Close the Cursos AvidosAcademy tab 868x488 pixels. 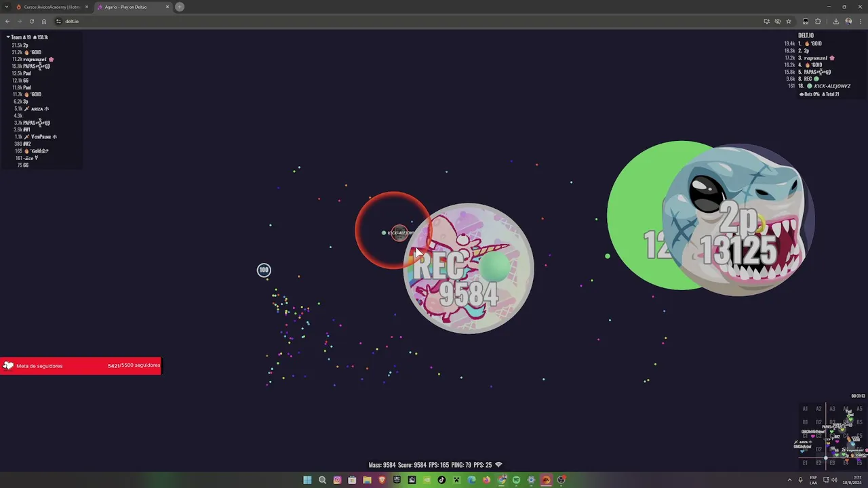click(87, 7)
